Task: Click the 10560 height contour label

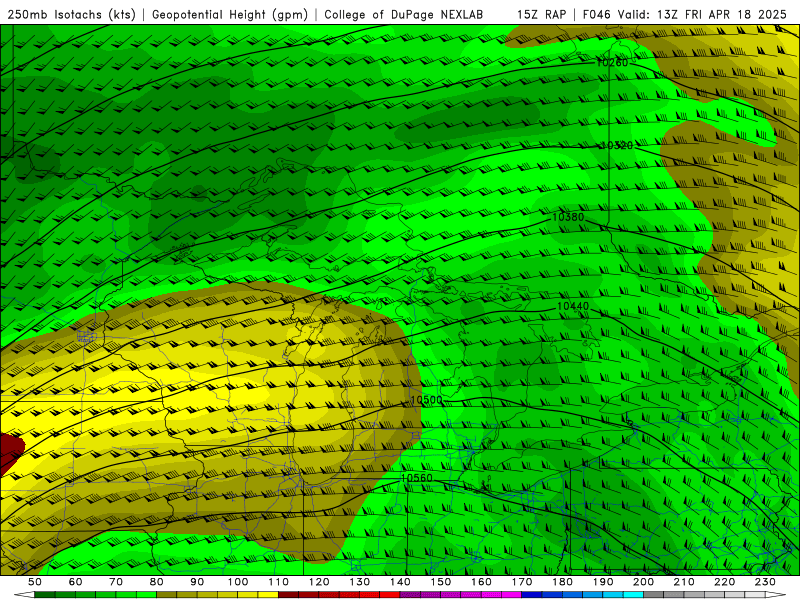Action: [x=417, y=478]
